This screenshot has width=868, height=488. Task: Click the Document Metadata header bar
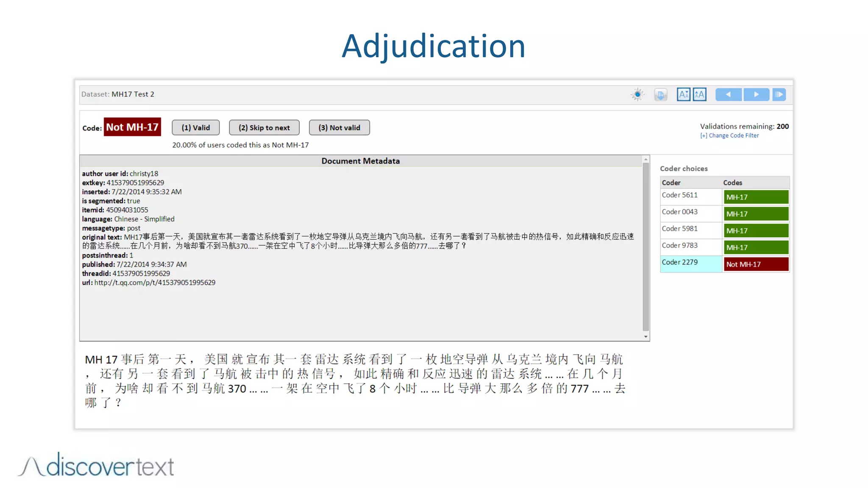(x=361, y=161)
